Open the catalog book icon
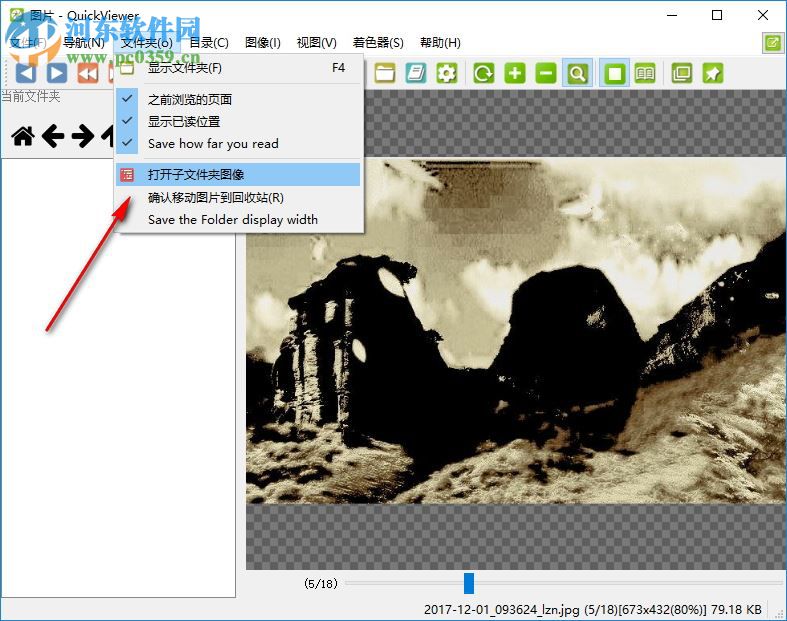787x621 pixels. (416, 73)
